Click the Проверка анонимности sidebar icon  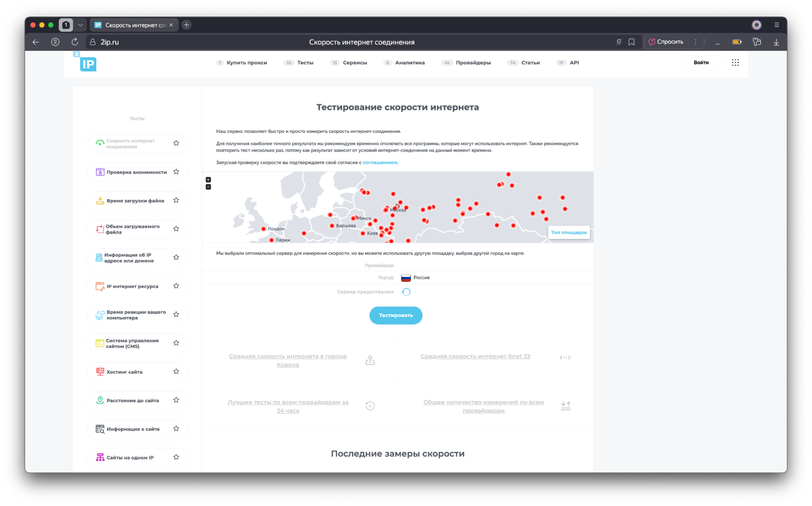[x=100, y=172]
